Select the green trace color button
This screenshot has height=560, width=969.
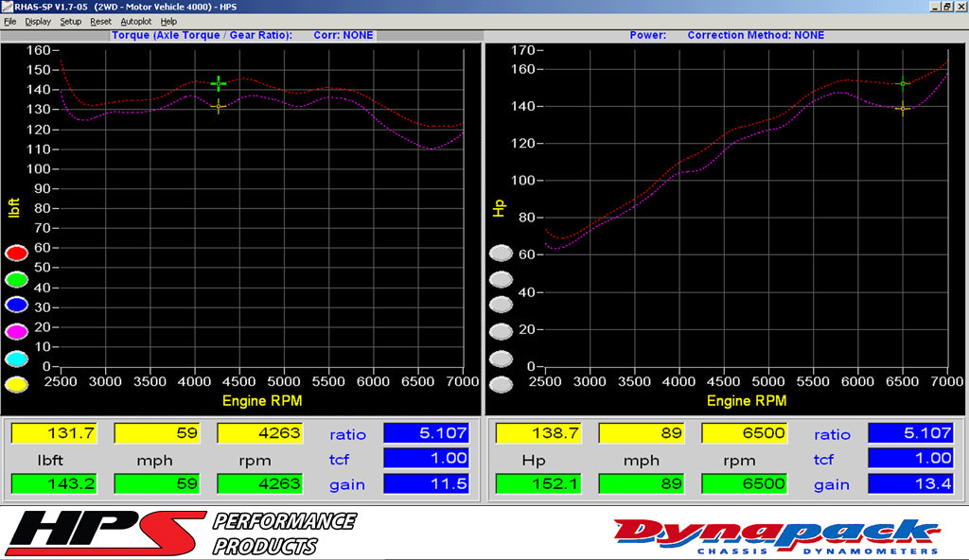pos(15,279)
